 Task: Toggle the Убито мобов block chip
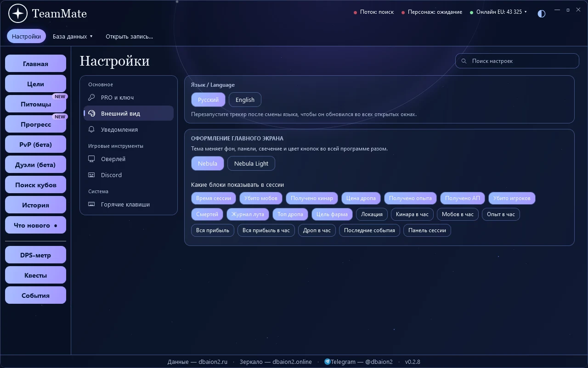coord(261,198)
